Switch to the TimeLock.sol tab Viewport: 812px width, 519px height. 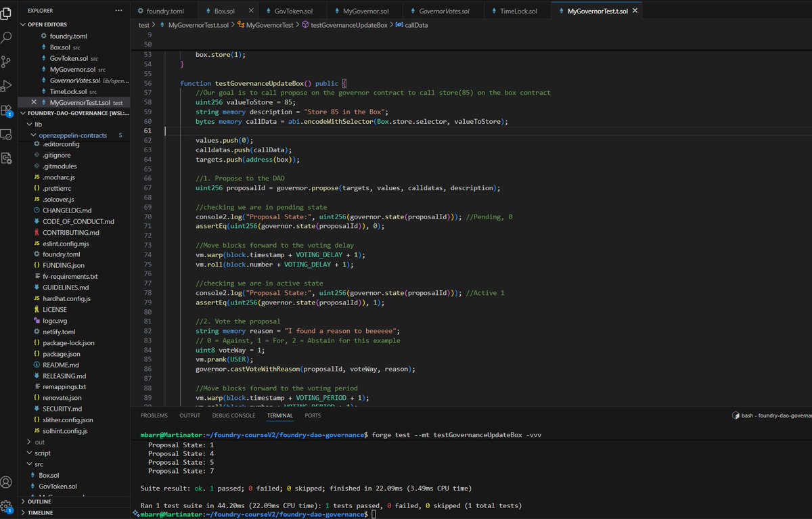(518, 12)
